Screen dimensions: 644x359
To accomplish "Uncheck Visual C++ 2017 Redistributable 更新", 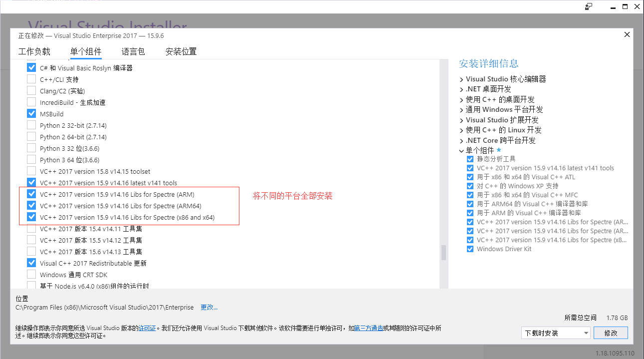I will click(31, 263).
